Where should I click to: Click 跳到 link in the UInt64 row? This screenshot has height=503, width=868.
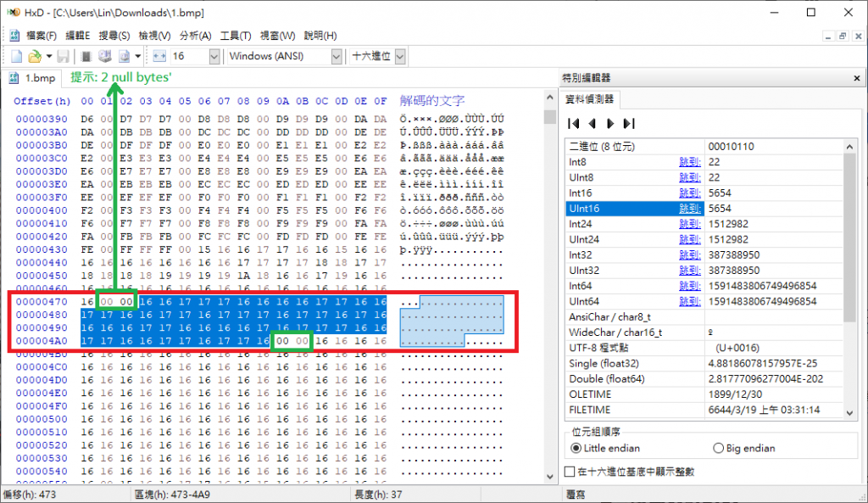[690, 302]
